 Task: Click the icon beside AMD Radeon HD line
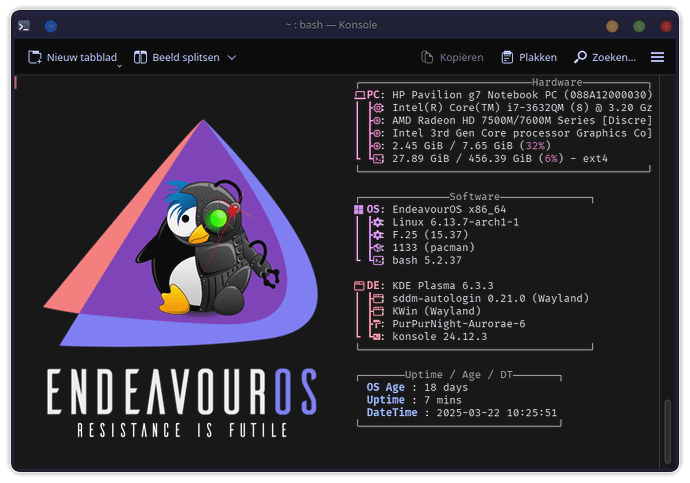(378, 121)
